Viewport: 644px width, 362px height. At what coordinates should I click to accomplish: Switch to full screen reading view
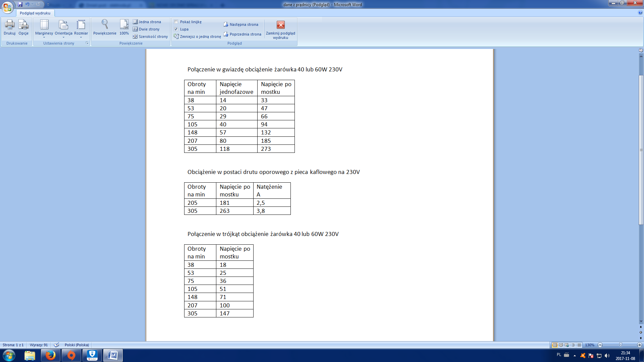[561, 345]
